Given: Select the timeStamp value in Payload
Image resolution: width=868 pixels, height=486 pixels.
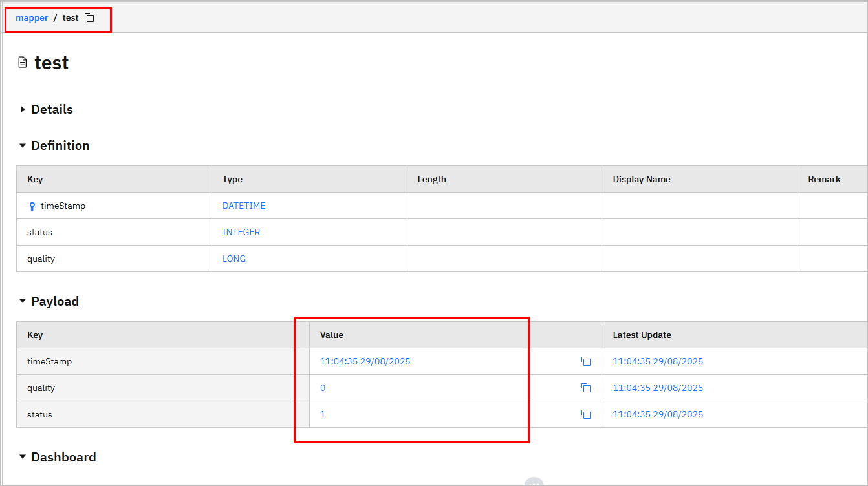Looking at the screenshot, I should 365,362.
